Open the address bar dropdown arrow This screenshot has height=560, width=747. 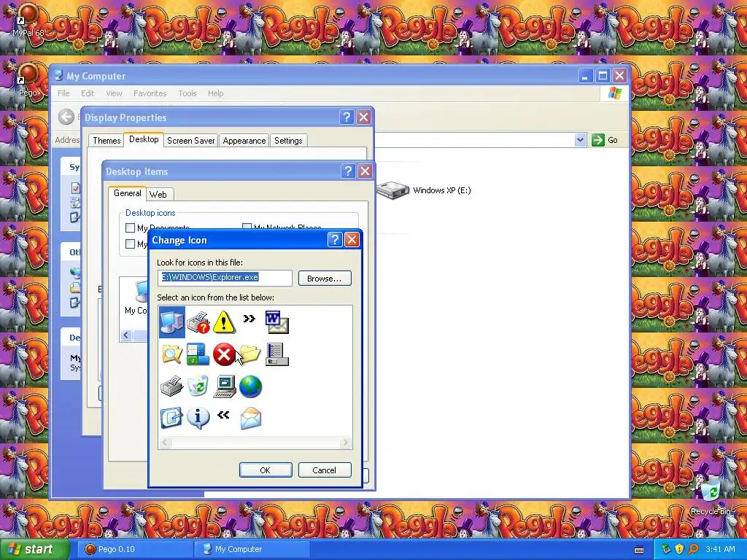tap(580, 140)
